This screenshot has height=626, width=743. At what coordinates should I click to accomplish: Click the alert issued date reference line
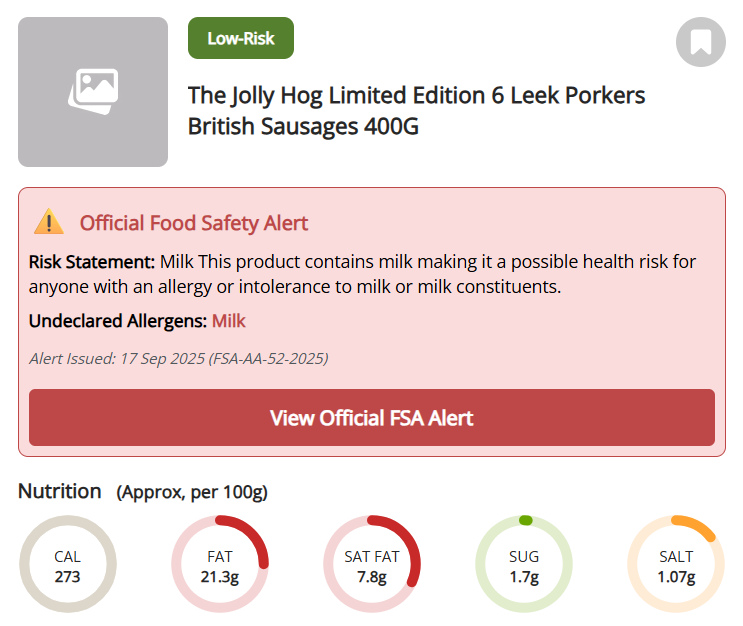[x=178, y=358]
